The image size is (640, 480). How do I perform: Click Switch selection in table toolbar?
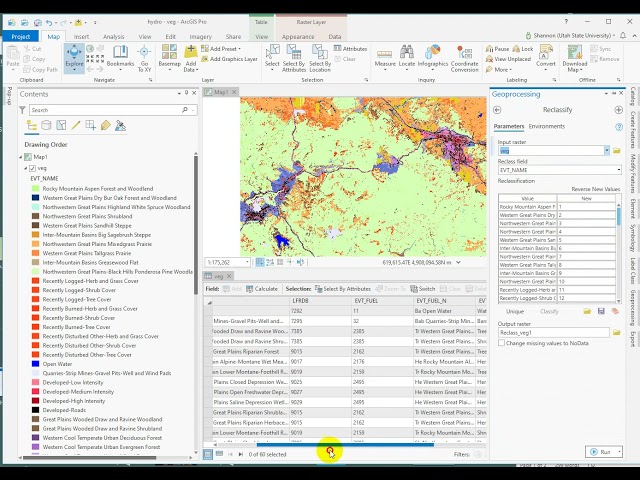pyautogui.click(x=422, y=289)
